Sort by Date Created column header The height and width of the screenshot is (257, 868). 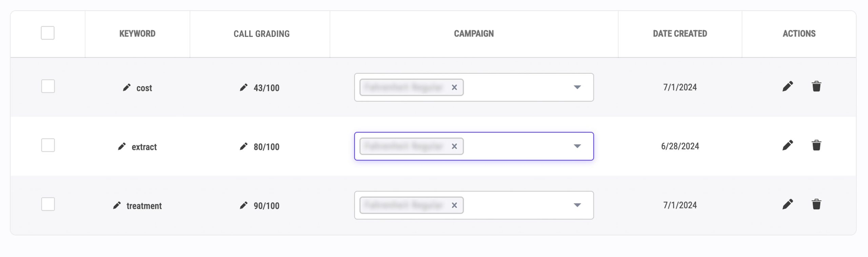click(680, 34)
